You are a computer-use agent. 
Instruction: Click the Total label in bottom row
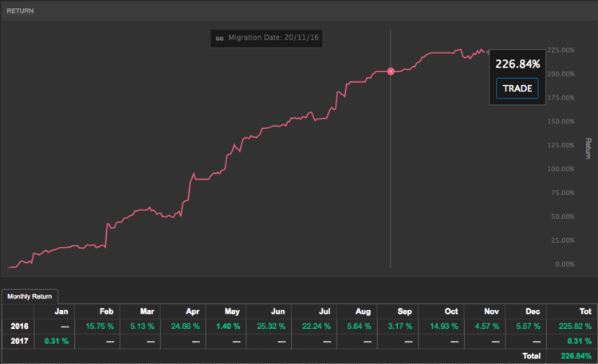tap(531, 356)
